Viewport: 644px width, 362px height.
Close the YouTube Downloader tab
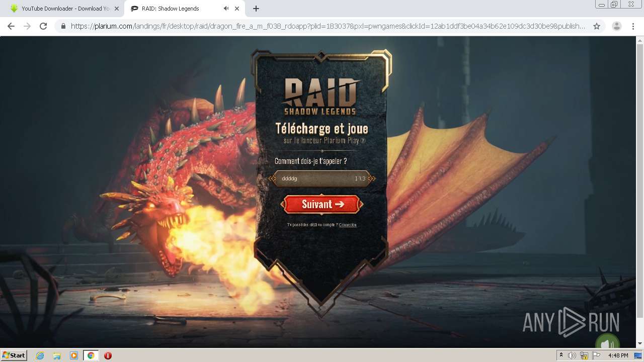pos(116,9)
